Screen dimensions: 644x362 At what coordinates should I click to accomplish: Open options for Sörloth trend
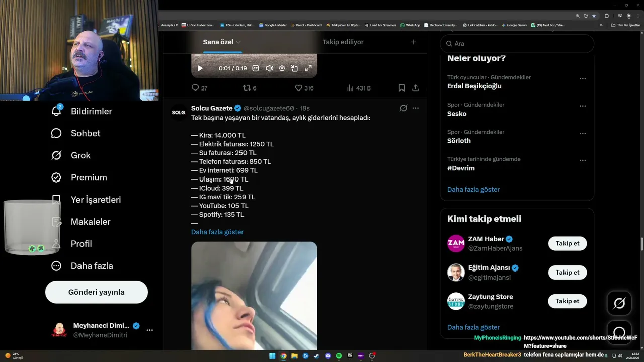click(x=583, y=133)
